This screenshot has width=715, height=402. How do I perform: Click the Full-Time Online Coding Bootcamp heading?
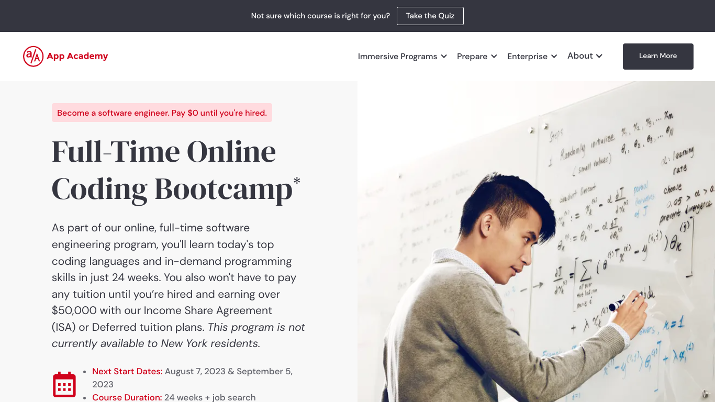click(x=176, y=170)
